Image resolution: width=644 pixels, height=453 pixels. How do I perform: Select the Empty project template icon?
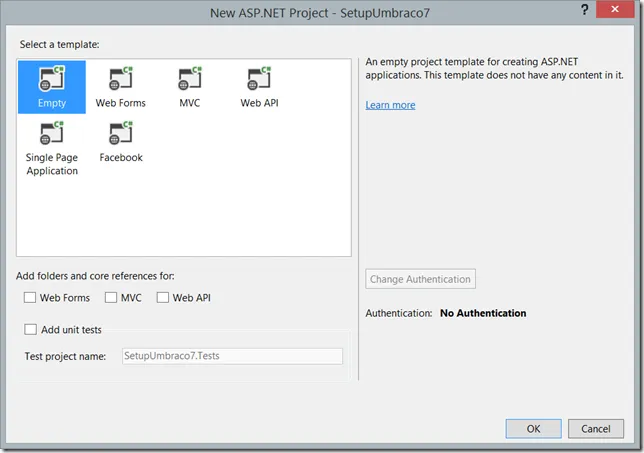[x=52, y=81]
